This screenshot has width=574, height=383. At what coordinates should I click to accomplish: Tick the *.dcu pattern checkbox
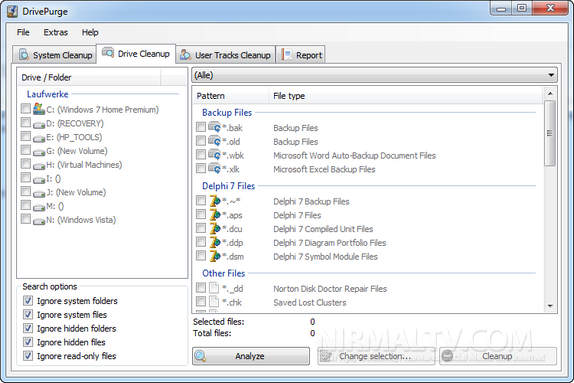[x=201, y=228]
